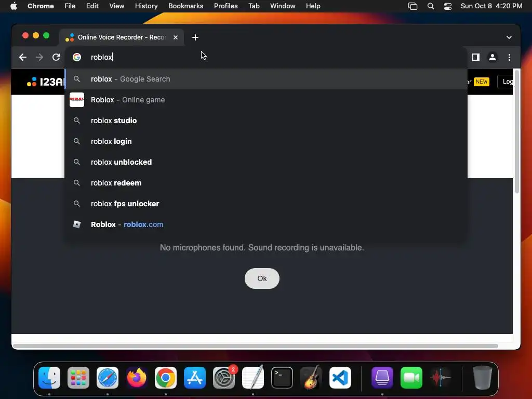This screenshot has width=532, height=399.
Task: Click the Ok button in microphone dialog
Action: click(262, 278)
